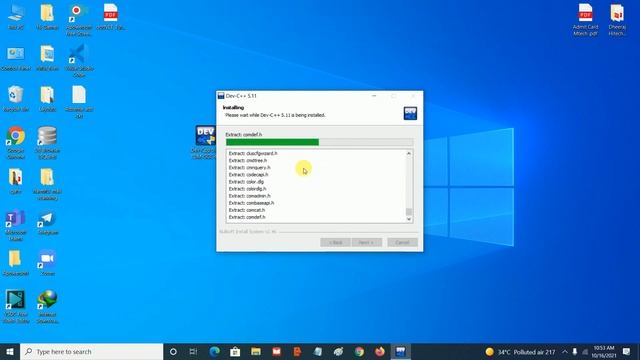Show hidden system tray icons

[565, 351]
